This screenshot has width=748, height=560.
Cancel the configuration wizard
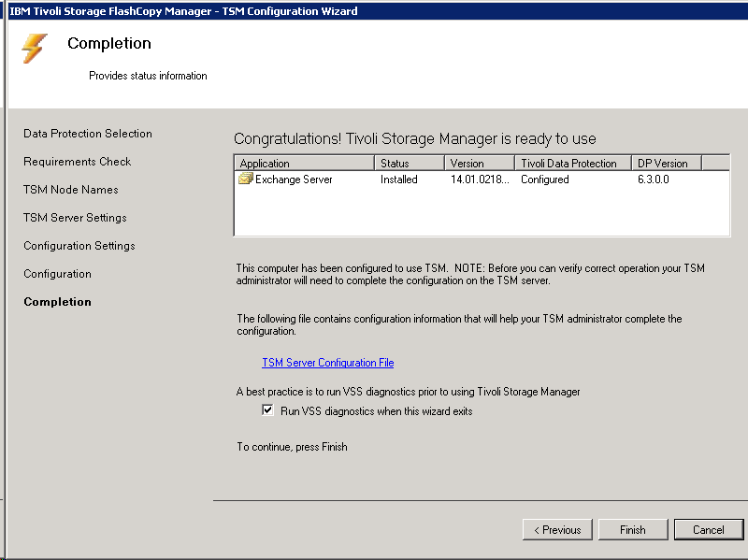(708, 530)
